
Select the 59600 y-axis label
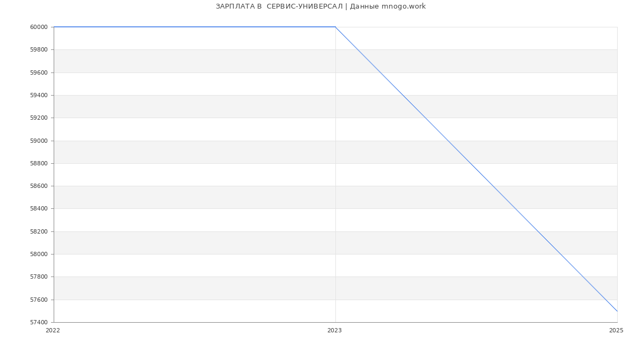pyautogui.click(x=39, y=73)
